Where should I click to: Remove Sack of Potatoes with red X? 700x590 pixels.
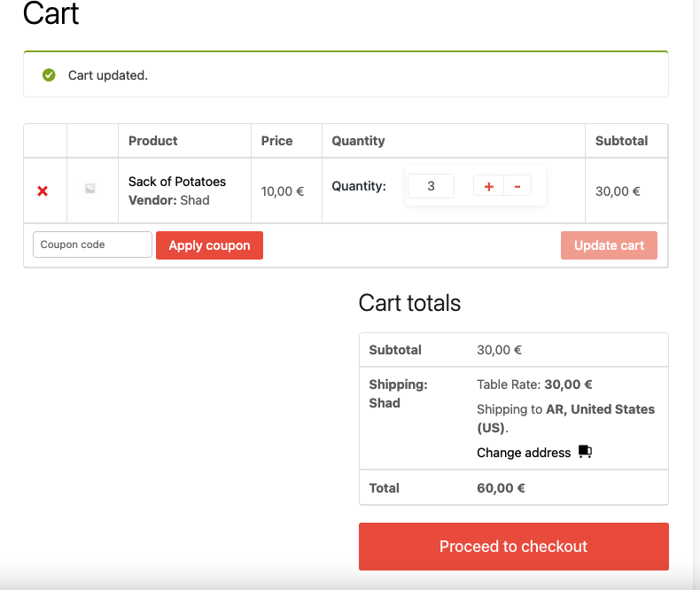(x=43, y=191)
